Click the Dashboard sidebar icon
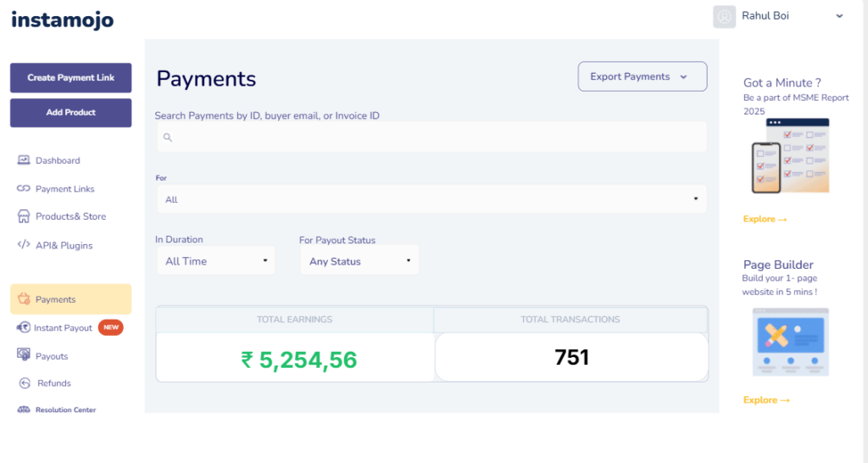This screenshot has width=868, height=463. pyautogui.click(x=23, y=160)
